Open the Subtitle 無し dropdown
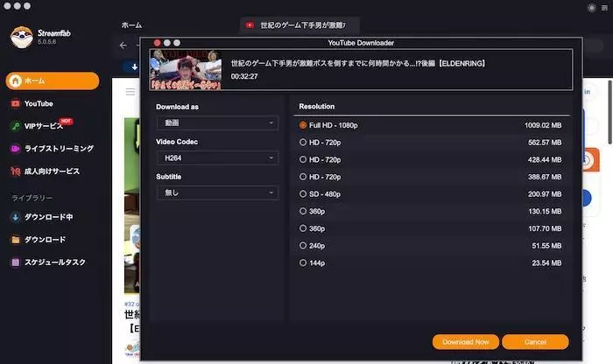613x364 pixels. [x=217, y=192]
